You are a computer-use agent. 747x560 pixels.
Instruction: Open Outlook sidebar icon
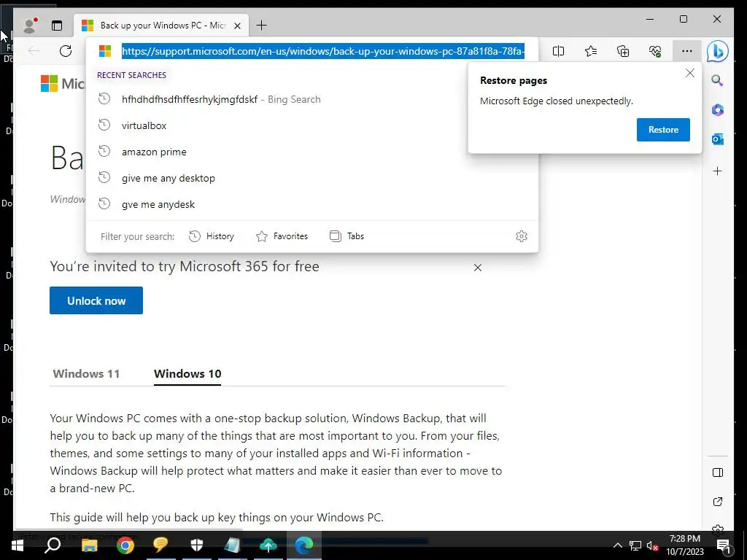(x=718, y=139)
